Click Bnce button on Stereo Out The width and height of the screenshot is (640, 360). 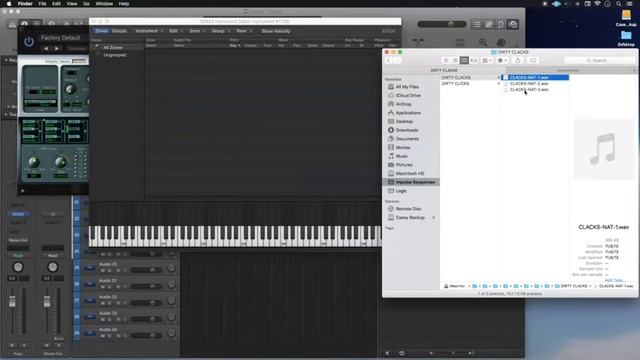coord(58,339)
